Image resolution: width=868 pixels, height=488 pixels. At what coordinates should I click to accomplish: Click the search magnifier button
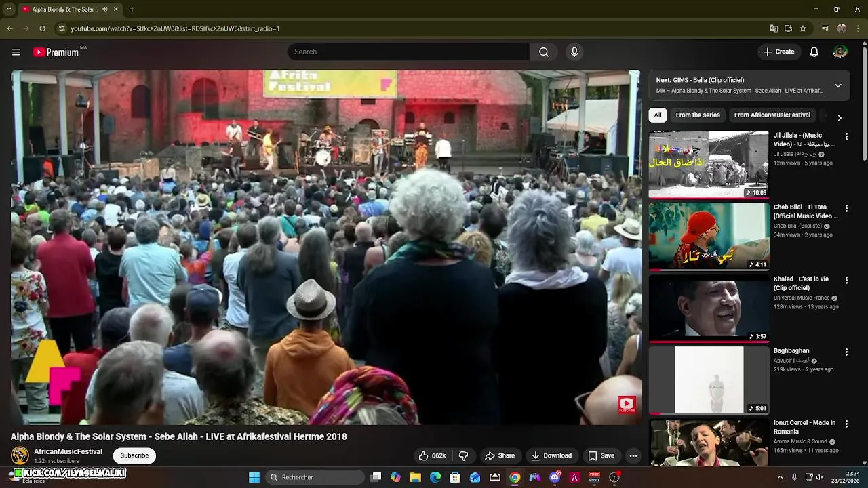[544, 52]
